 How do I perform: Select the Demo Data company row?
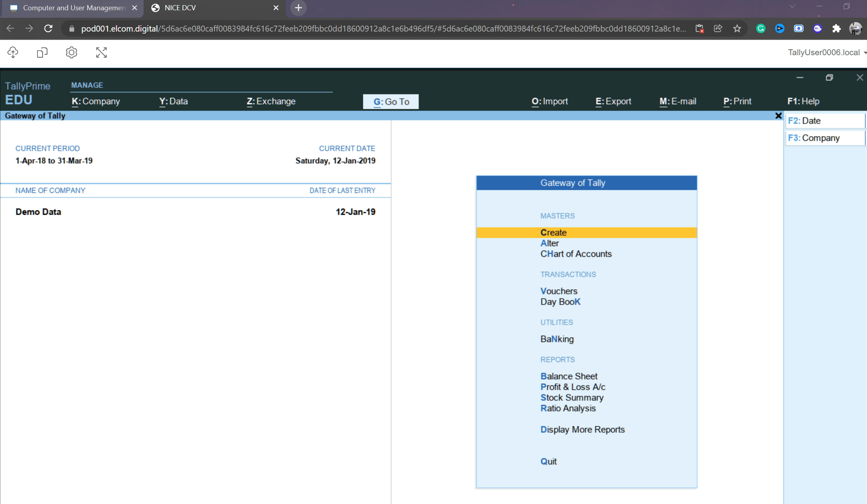195,212
